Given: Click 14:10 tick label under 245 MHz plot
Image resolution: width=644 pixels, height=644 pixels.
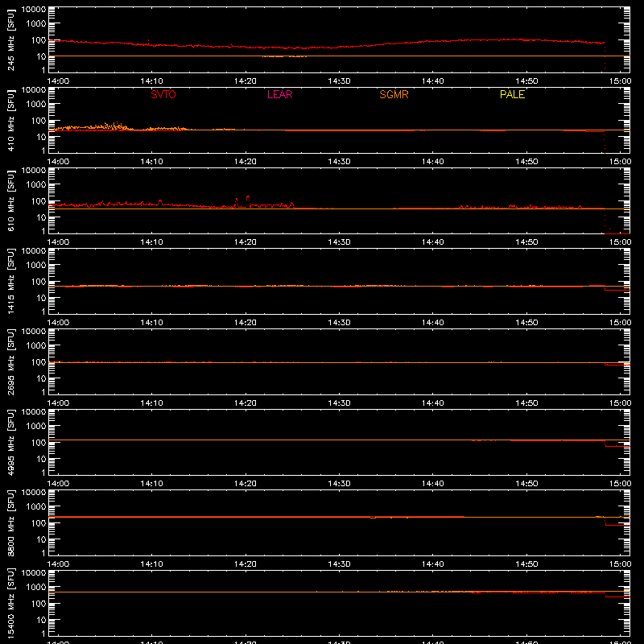Looking at the screenshot, I should tap(151, 81).
